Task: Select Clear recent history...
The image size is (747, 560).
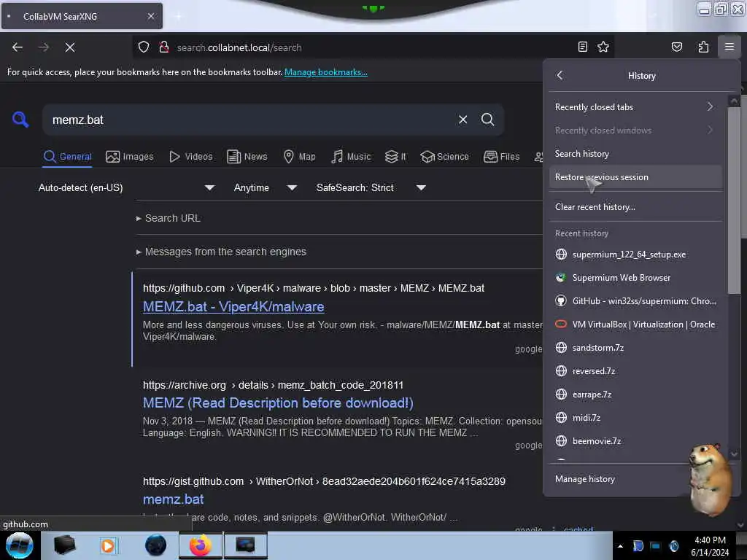Action: click(x=635, y=206)
